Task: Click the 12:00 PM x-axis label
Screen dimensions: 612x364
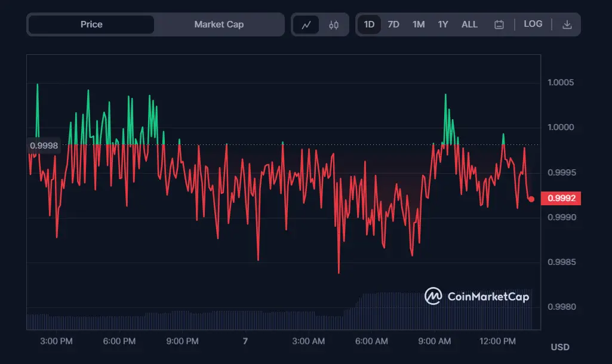Action: tap(497, 341)
